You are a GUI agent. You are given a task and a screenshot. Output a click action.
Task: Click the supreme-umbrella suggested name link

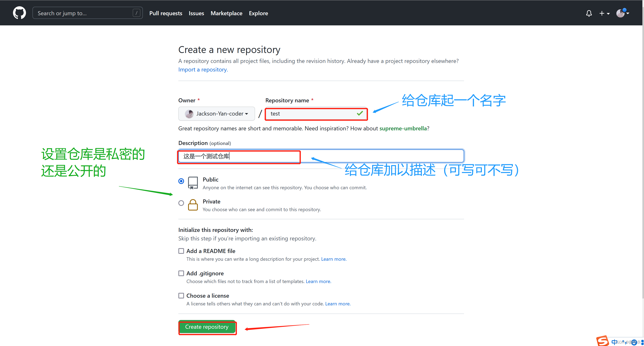[x=403, y=128]
